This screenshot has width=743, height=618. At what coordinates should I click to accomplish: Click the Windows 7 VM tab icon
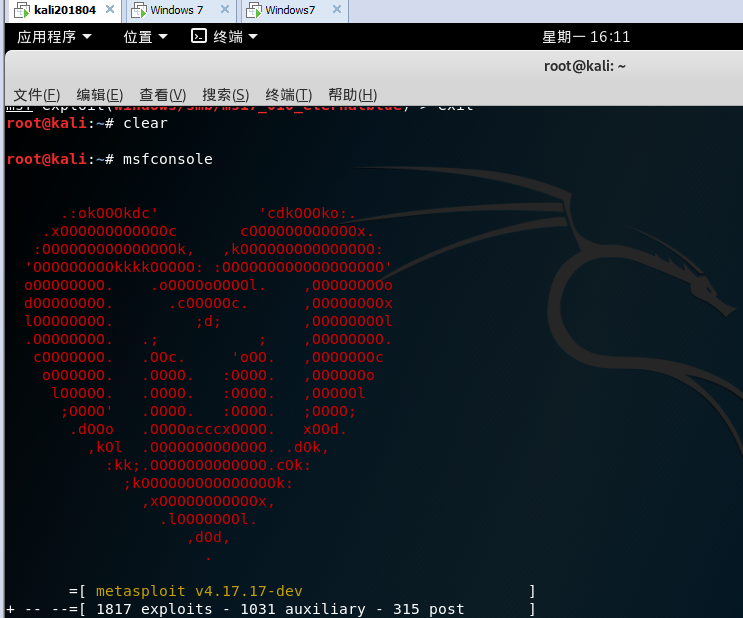138,10
